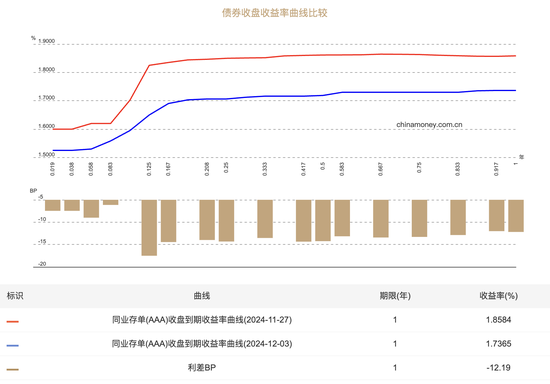Click the chart title 债券收盘收益率曲线比较
This screenshot has width=550, height=384.
click(274, 13)
